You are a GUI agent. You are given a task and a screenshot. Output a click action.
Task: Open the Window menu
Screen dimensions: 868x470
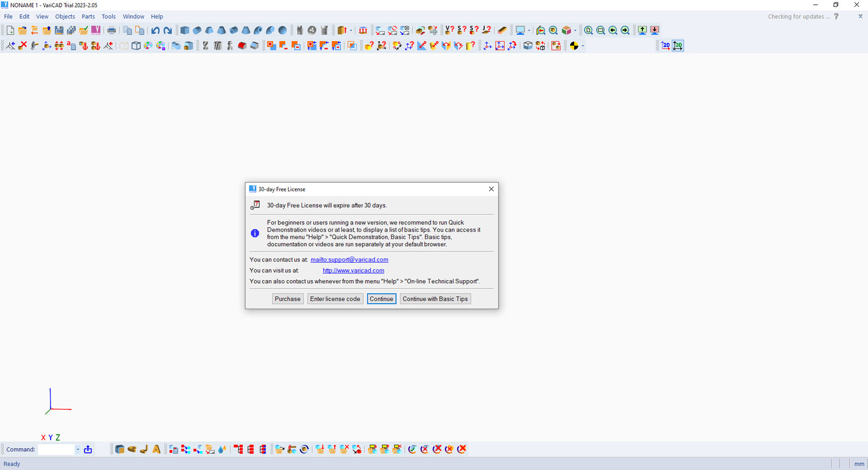[133, 16]
